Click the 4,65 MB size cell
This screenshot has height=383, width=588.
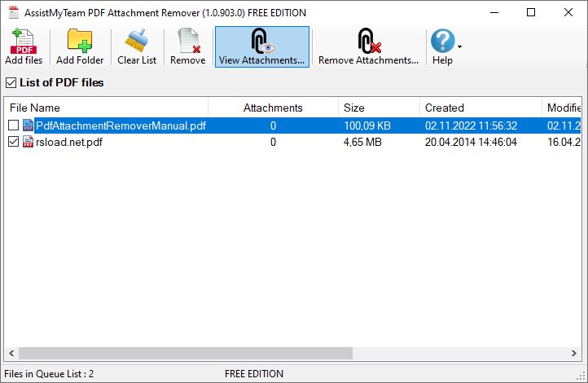[362, 142]
